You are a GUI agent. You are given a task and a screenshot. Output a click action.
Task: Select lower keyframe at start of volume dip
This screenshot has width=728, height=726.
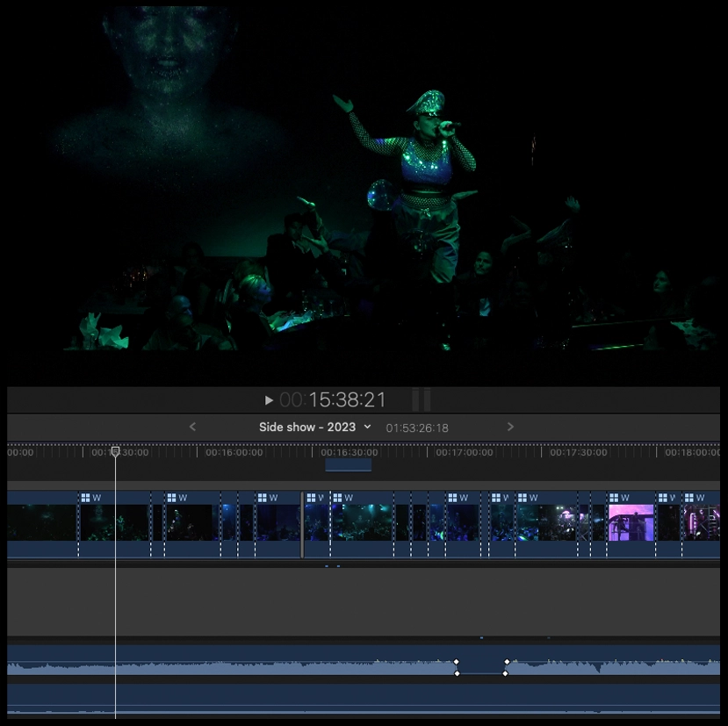tap(457, 673)
